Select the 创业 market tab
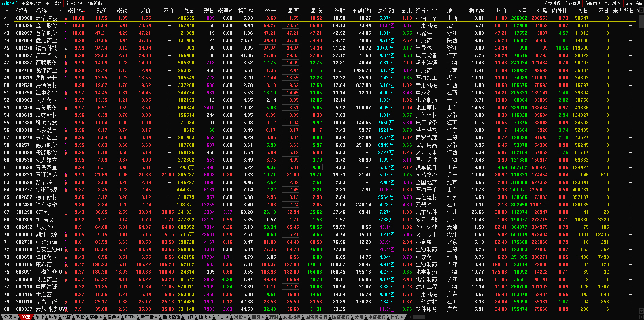This screenshot has height=320, width=644. (40, 317)
